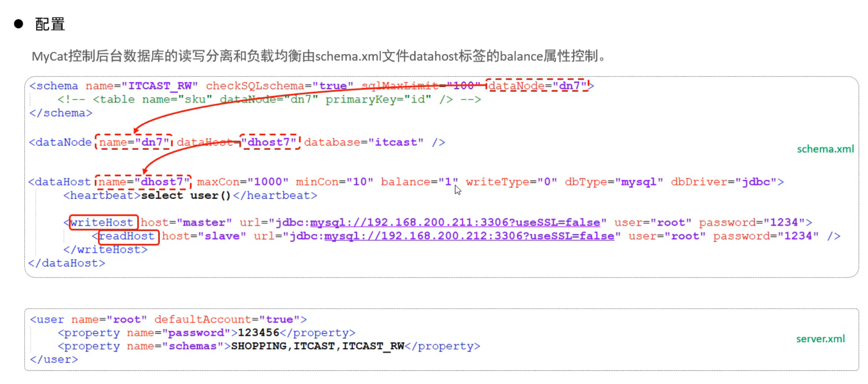Click the database="itcast" attribute
The image size is (868, 384).
pyautogui.click(x=364, y=142)
